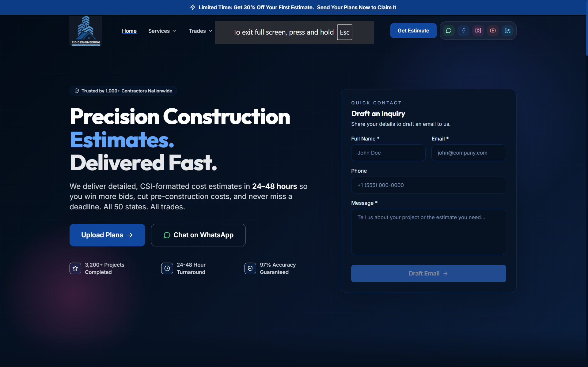Click the 'Delivered Fast.' headline line
The width and height of the screenshot is (588, 367).
pyautogui.click(x=143, y=163)
